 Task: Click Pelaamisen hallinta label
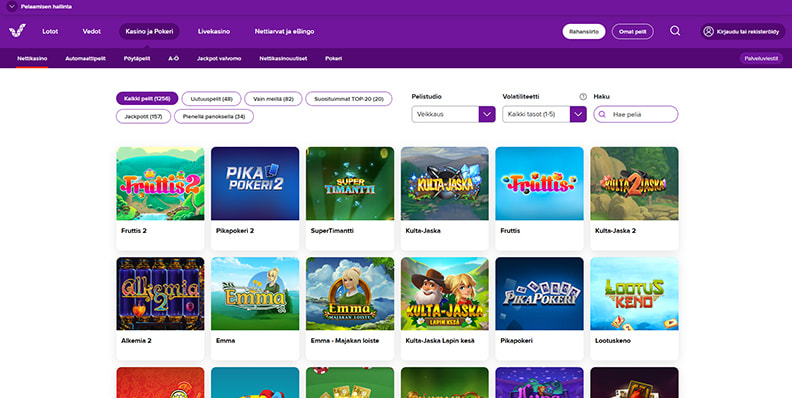46,7
